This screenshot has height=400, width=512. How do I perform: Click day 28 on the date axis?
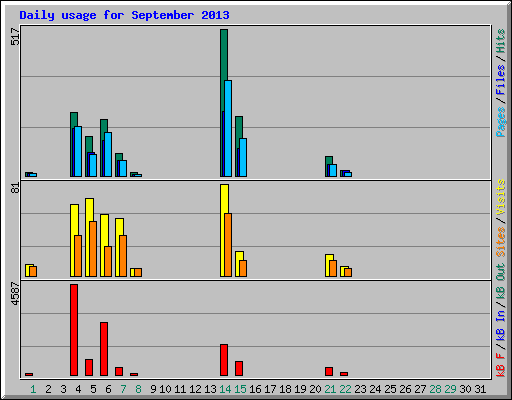coord(435,389)
